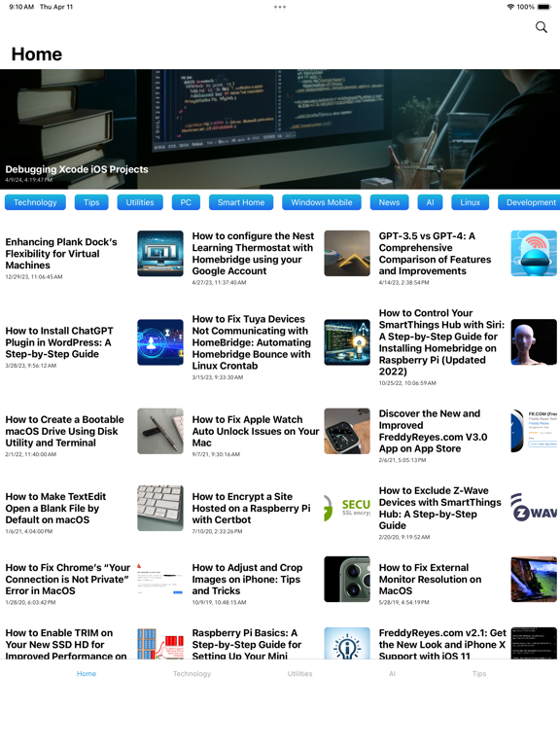Open Tips tab in bottom bar
Screen dimensions: 560x747
[x=479, y=674]
